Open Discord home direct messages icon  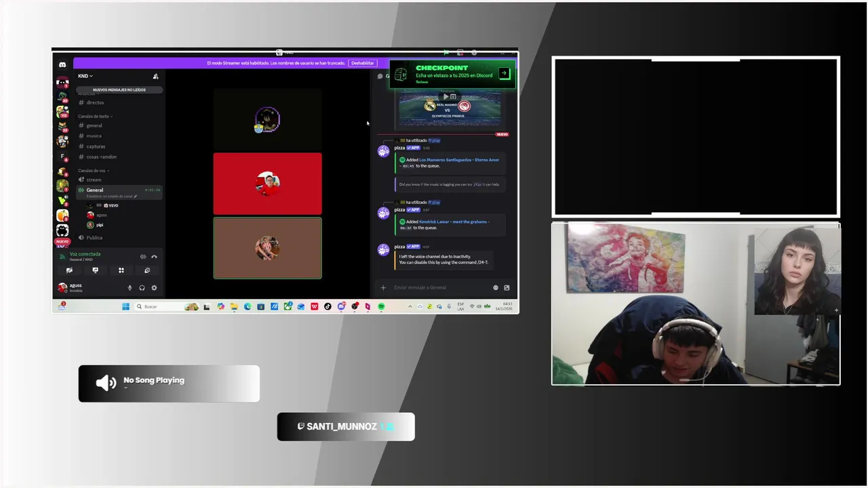(62, 64)
